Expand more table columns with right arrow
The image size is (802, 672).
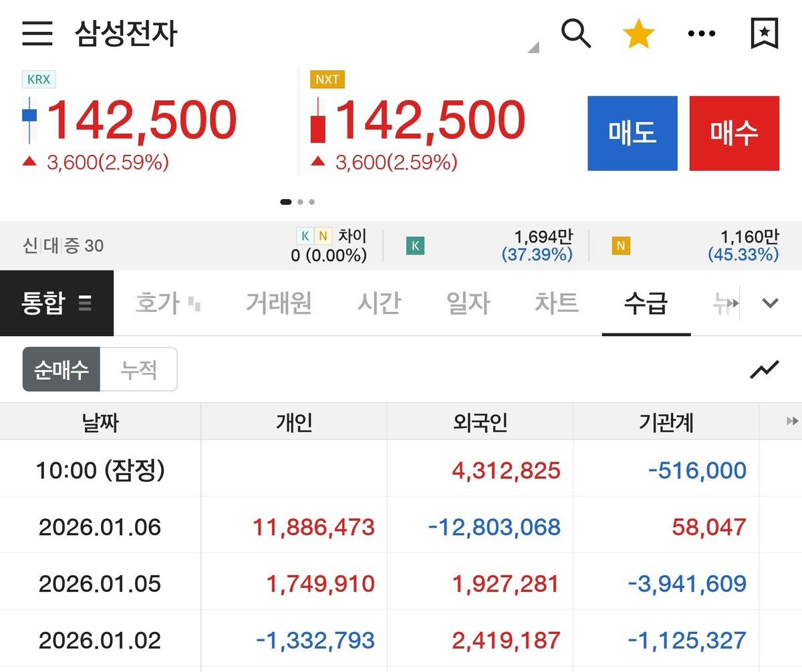click(x=793, y=421)
